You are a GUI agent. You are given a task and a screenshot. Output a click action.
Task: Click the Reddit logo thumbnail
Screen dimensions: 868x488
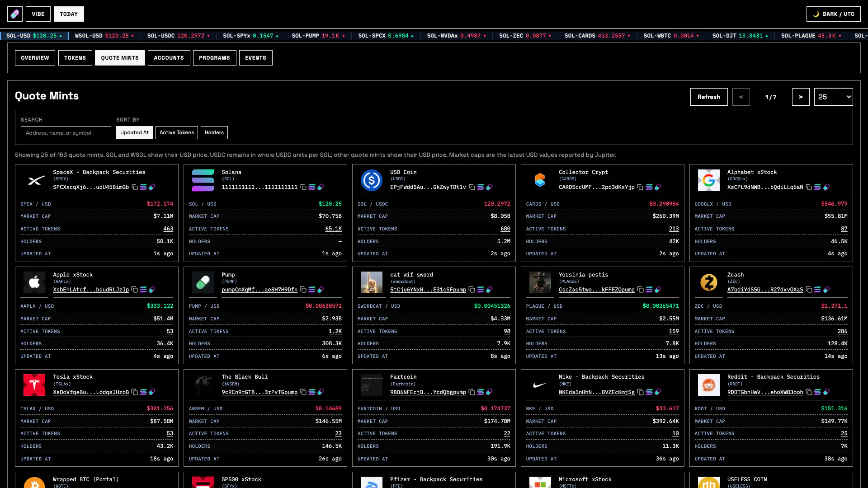pyautogui.click(x=709, y=385)
